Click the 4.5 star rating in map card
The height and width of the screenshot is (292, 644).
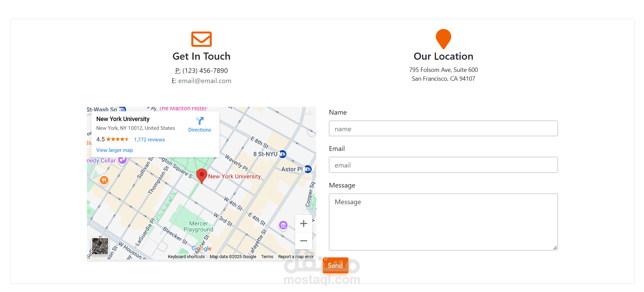point(112,139)
